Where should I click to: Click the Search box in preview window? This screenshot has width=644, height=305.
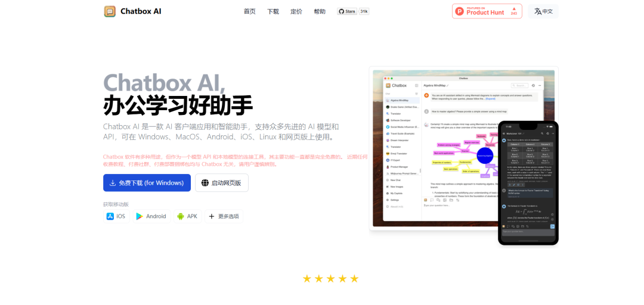tap(519, 85)
